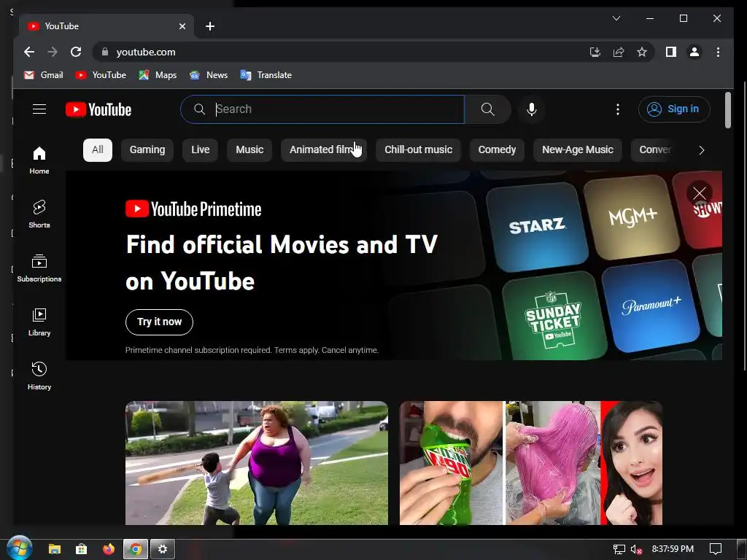Image resolution: width=747 pixels, height=560 pixels.
Task: Open the Settings gear taskbar item
Action: [163, 549]
